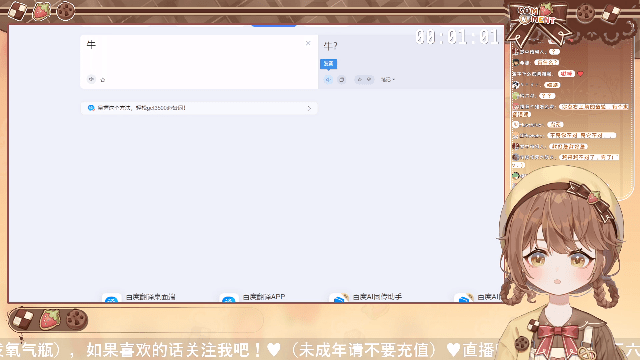
Task: Open the 百度翻译 desktop client link
Action: click(150, 297)
